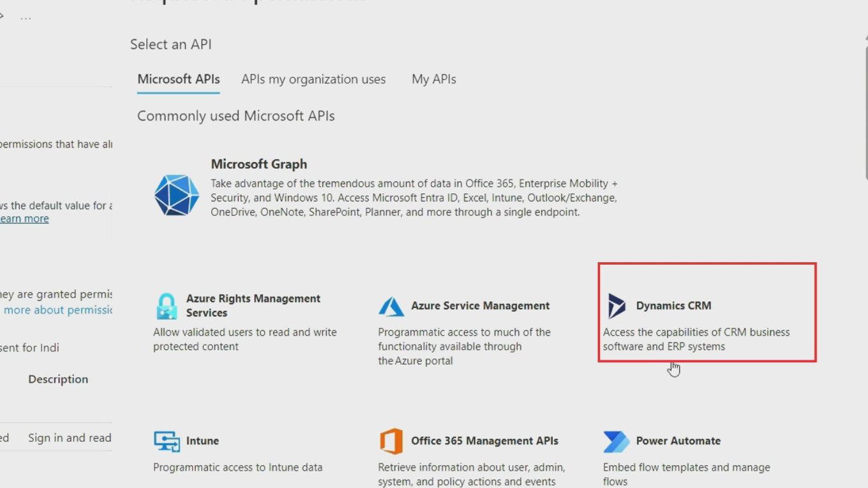Click 'Programmatic access to Intune data' text
Viewport: 868px width, 488px height.
tap(237, 468)
